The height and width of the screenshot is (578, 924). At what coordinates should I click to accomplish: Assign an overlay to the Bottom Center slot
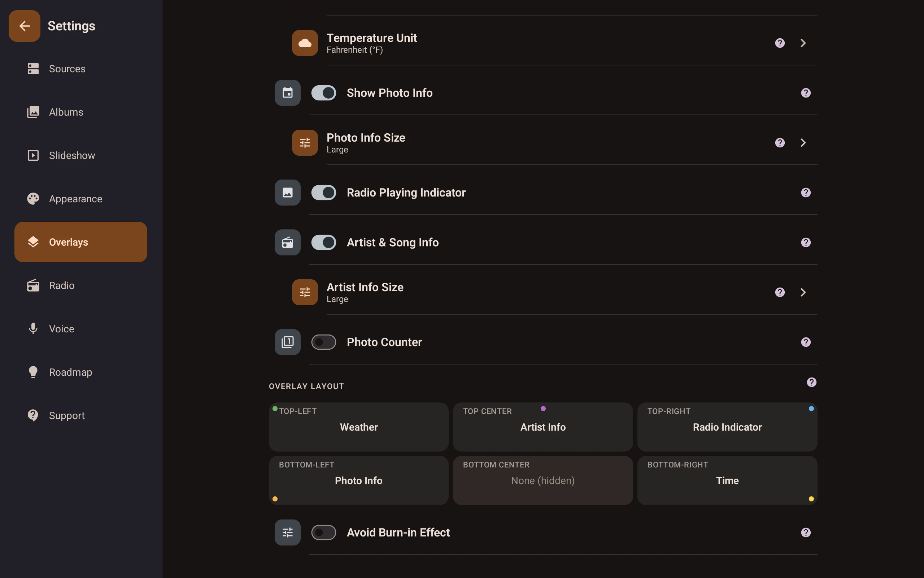[542, 480]
